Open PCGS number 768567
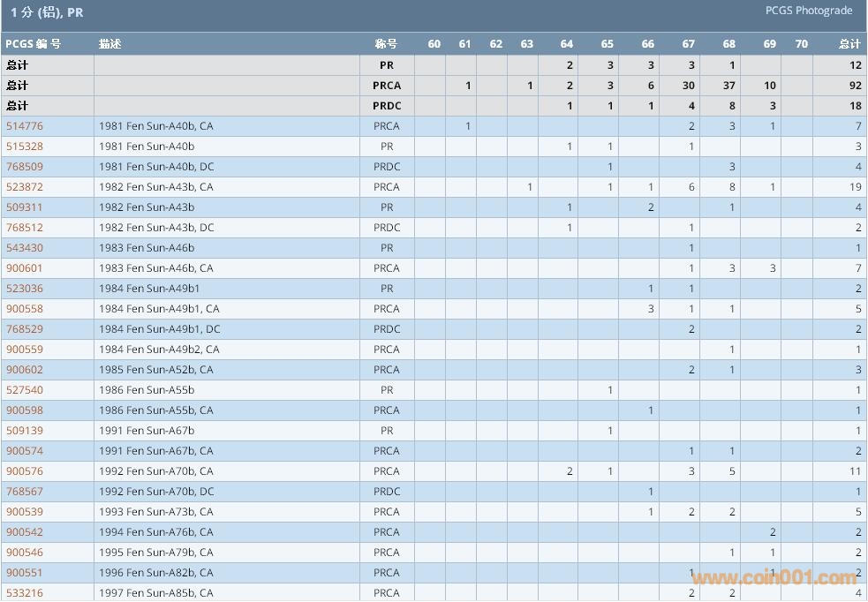This screenshot has width=868, height=602. pyautogui.click(x=25, y=492)
